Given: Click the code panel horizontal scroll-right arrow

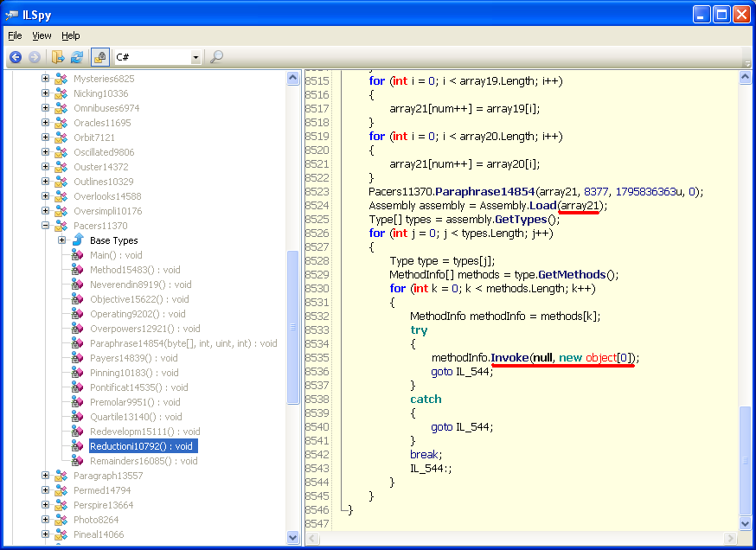Looking at the screenshot, I should [x=731, y=538].
